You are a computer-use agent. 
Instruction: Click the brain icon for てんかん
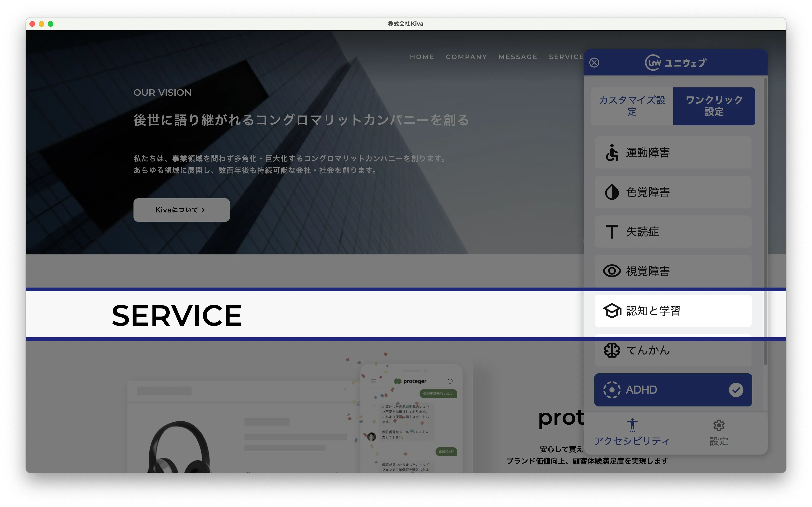click(x=612, y=350)
